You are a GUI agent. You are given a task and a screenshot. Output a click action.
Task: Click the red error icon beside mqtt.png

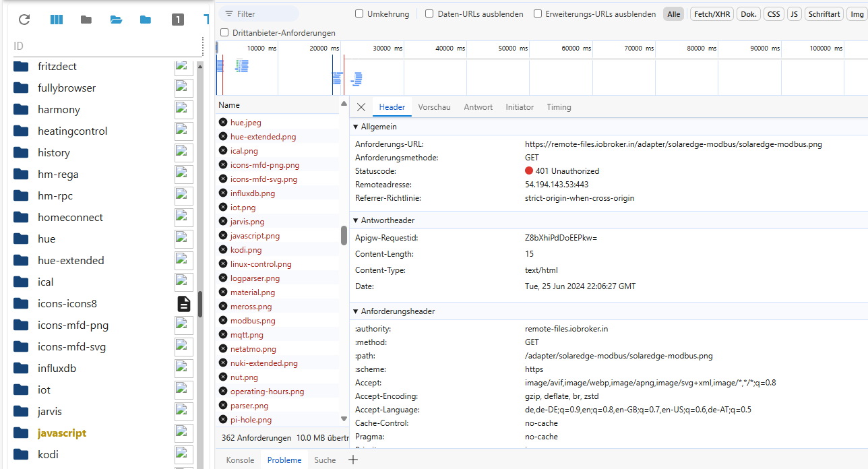pos(223,335)
